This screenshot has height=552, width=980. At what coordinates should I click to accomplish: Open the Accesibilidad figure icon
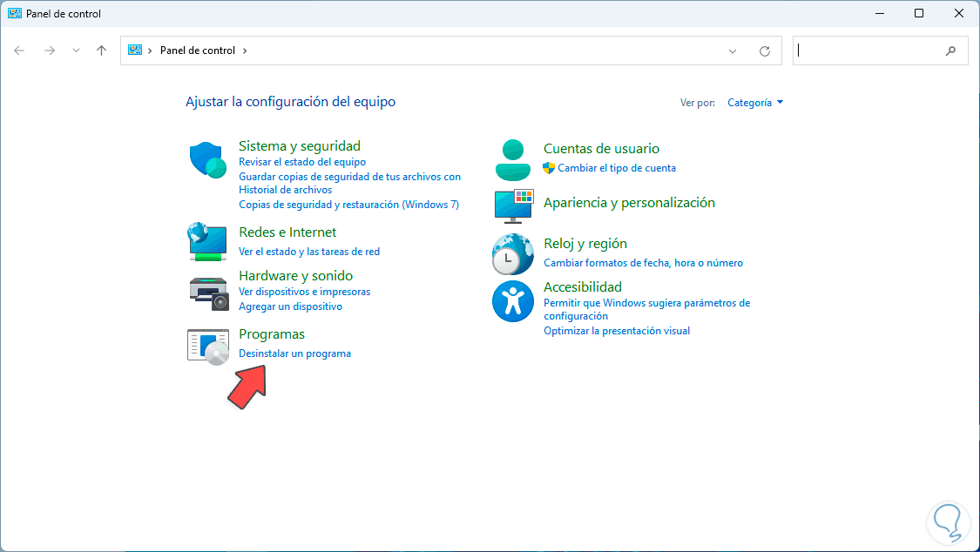coord(512,301)
